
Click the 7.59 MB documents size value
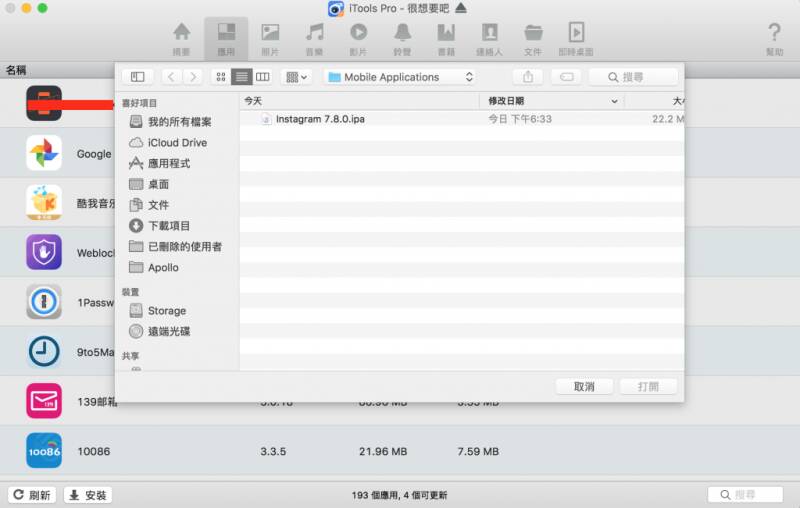click(478, 451)
